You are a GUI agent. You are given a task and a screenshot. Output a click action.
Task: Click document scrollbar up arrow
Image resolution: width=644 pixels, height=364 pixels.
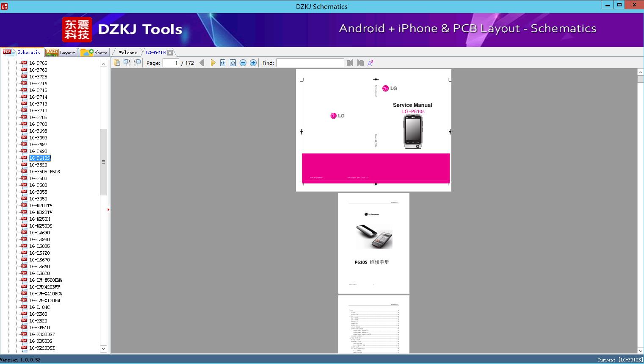(641, 72)
